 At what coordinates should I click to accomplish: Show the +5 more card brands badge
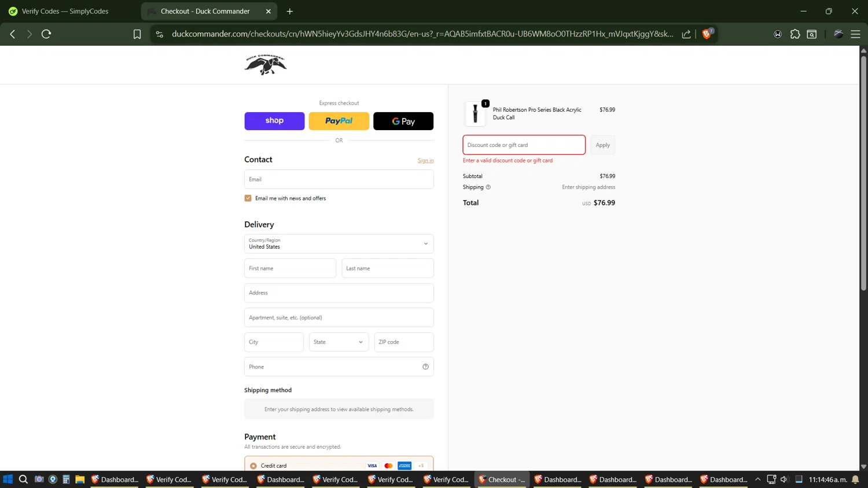421,465
